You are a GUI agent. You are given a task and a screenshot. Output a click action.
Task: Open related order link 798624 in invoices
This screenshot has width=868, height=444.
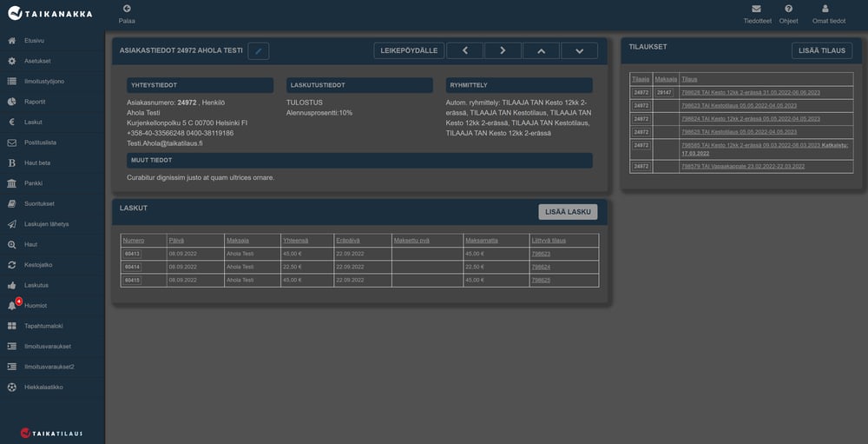tap(541, 267)
